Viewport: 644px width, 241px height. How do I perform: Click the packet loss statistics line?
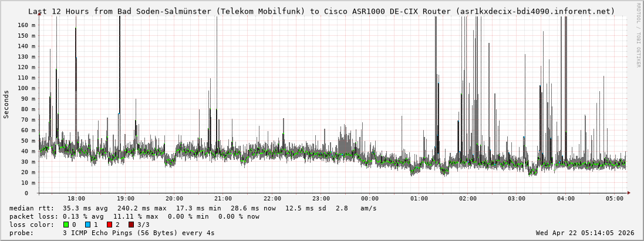134,216
